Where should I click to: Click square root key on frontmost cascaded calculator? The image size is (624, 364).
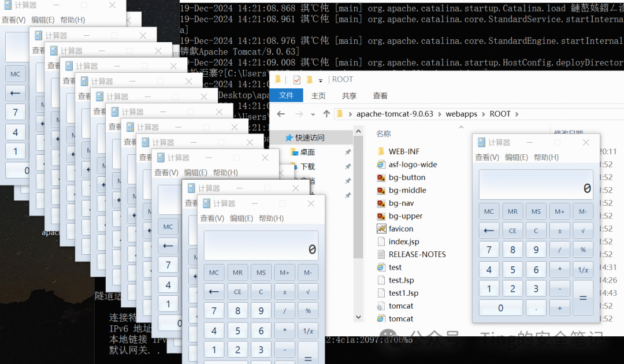(x=308, y=292)
